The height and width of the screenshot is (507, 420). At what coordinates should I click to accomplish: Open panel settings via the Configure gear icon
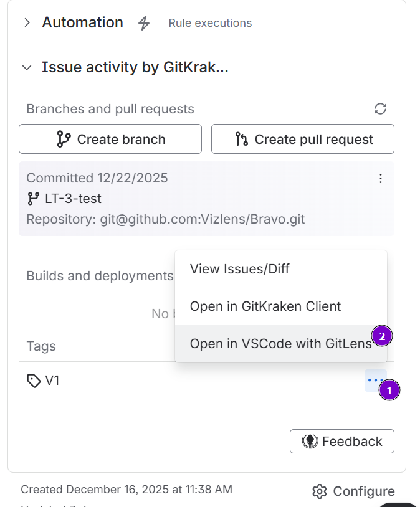click(x=319, y=491)
